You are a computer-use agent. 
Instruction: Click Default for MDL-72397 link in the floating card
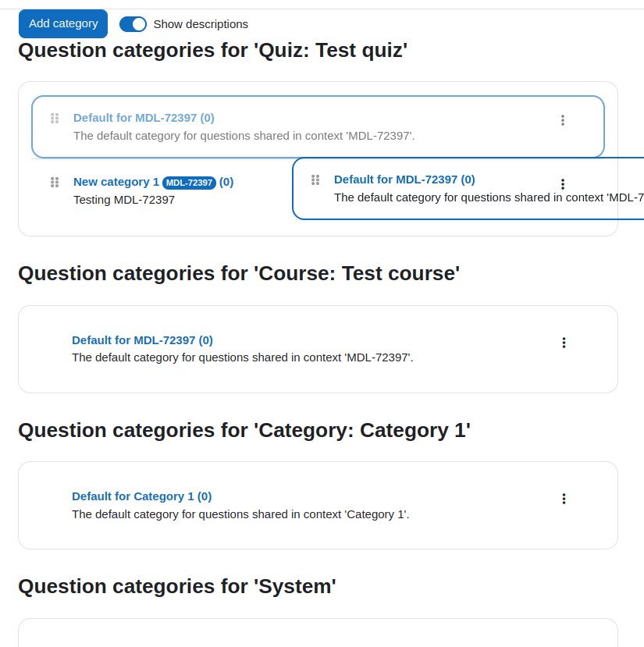[404, 180]
